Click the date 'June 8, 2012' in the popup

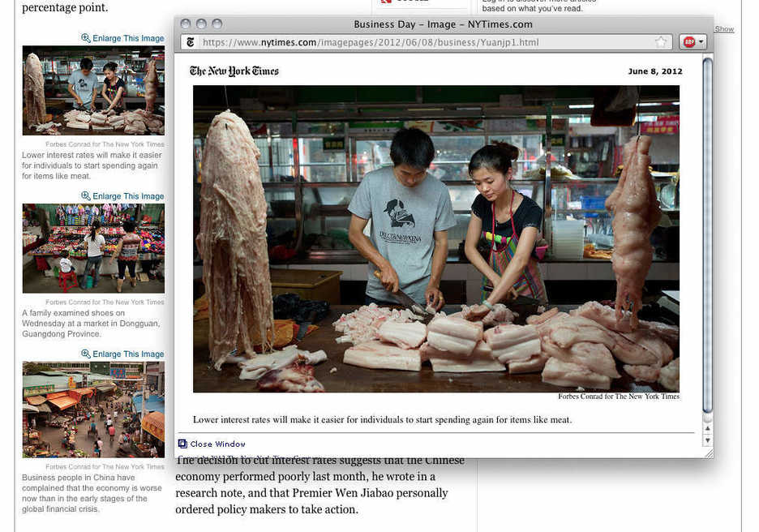[655, 71]
